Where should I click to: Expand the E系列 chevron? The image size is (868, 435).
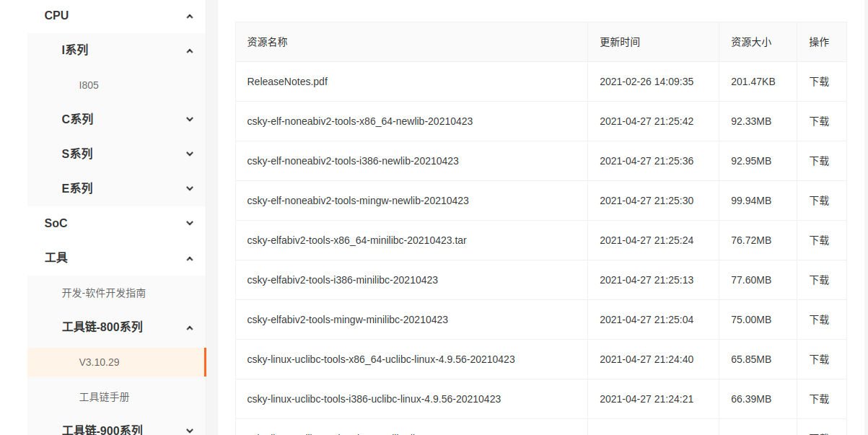pyautogui.click(x=190, y=189)
